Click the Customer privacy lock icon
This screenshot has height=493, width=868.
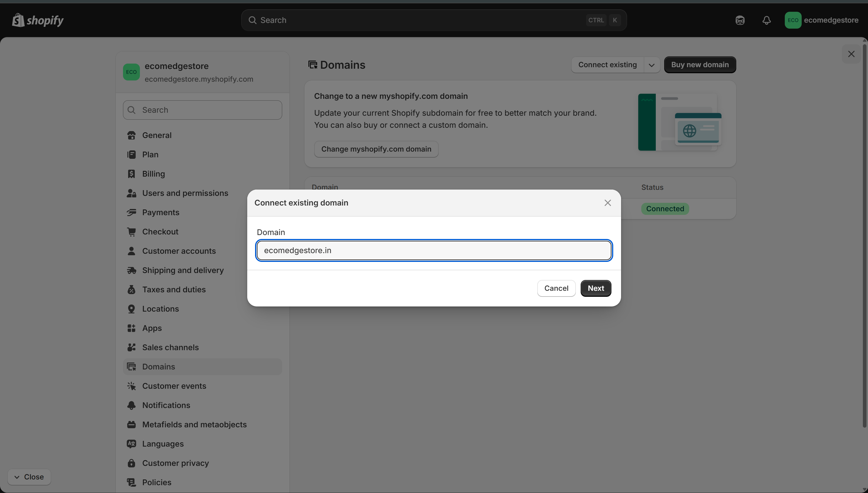[132, 463]
